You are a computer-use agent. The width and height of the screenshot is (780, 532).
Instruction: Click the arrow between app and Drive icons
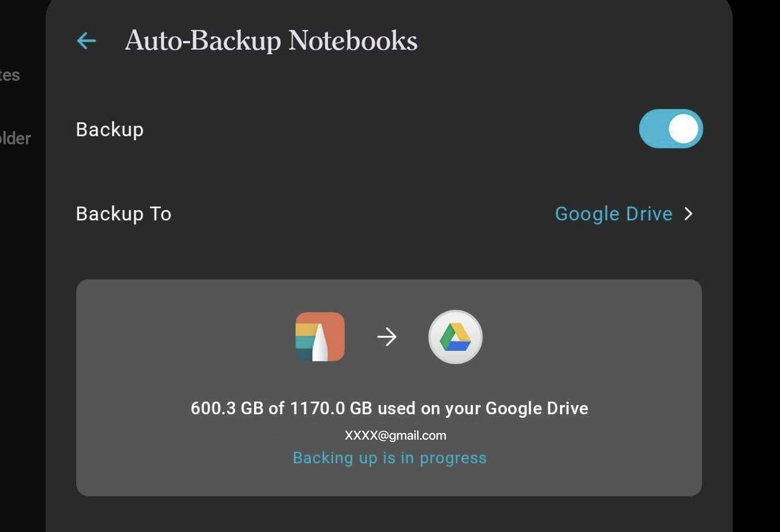tap(387, 337)
